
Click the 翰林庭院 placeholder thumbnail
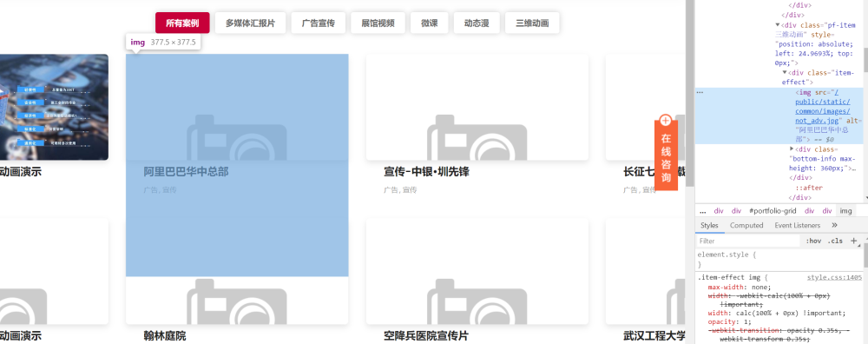[237, 301]
